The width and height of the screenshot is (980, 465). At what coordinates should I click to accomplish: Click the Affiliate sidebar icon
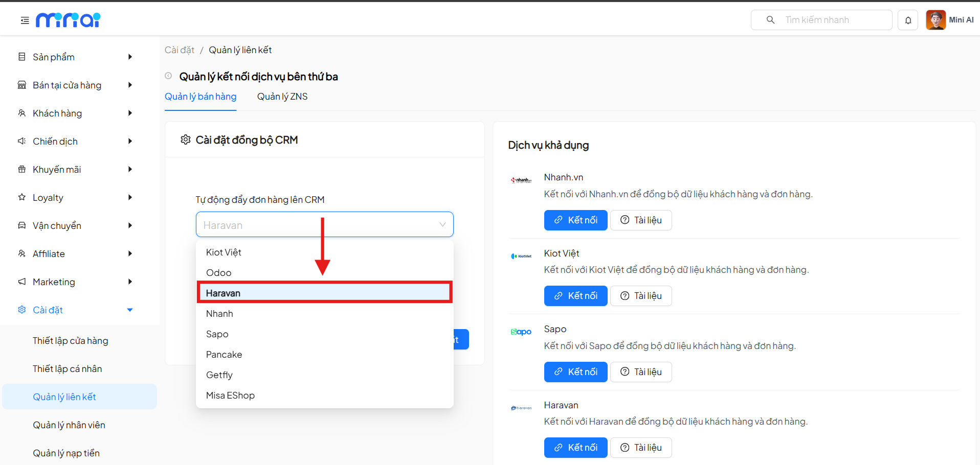(21, 253)
